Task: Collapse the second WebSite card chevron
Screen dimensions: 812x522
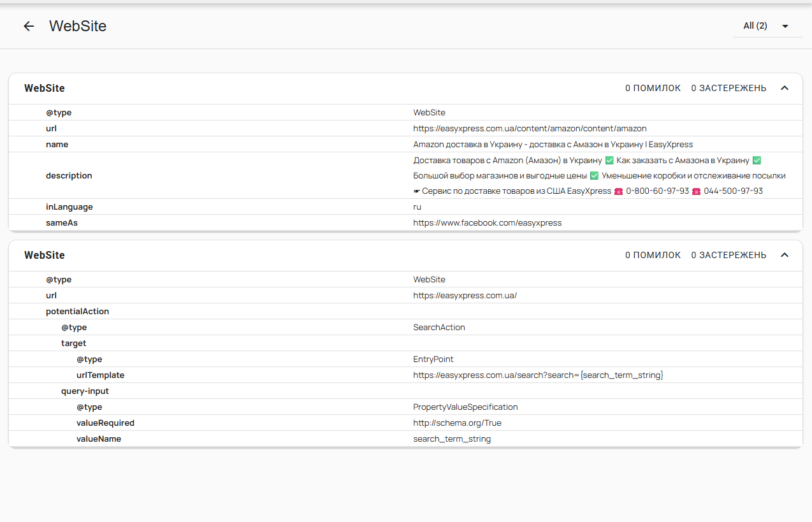Action: coord(785,256)
